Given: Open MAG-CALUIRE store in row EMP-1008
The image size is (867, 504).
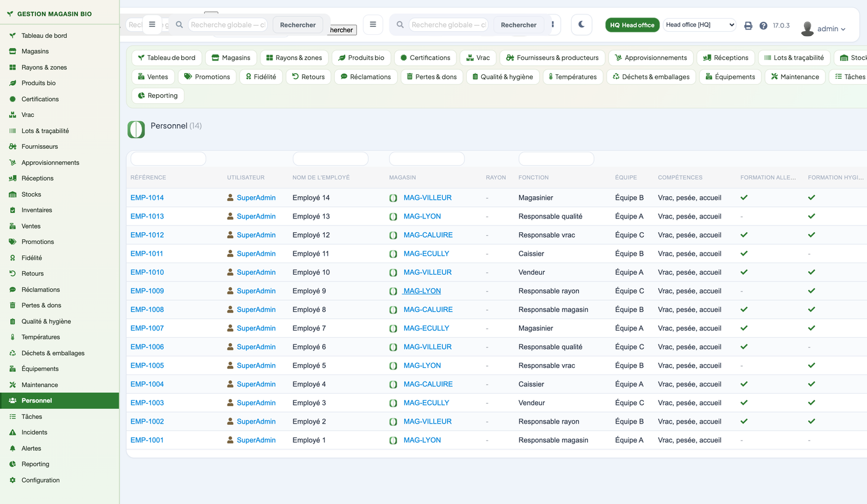Looking at the screenshot, I should coord(428,310).
